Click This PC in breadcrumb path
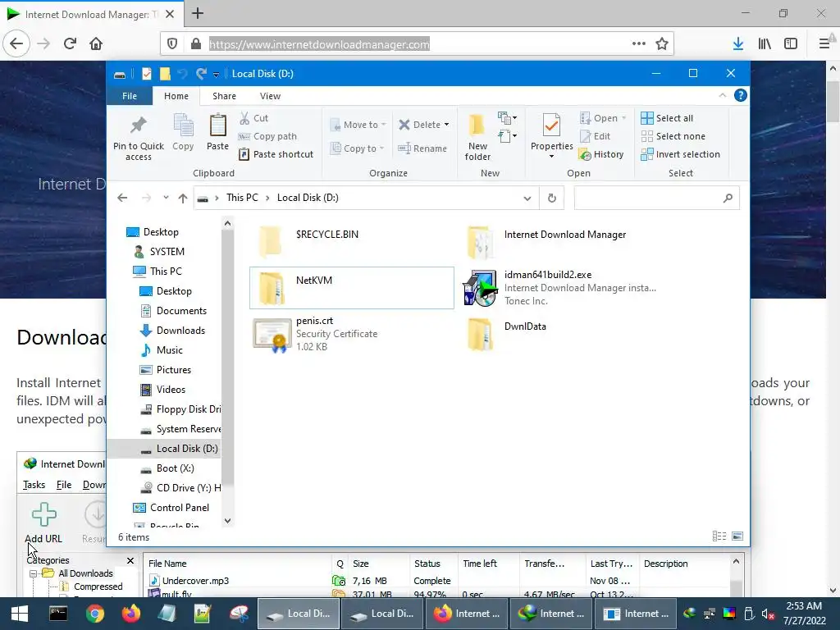 coord(242,198)
